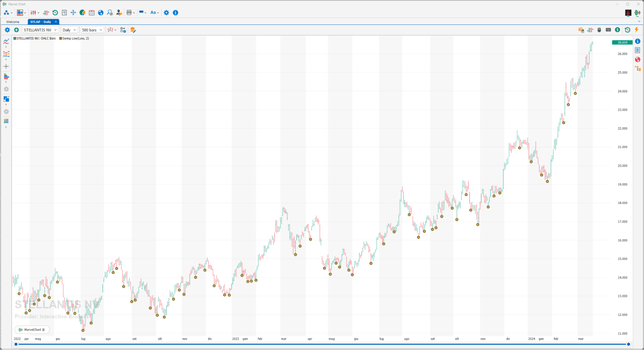This screenshot has width=644, height=350.
Task: Click the small bars chart icon near orange lock
Action: pyautogui.click(x=590, y=30)
